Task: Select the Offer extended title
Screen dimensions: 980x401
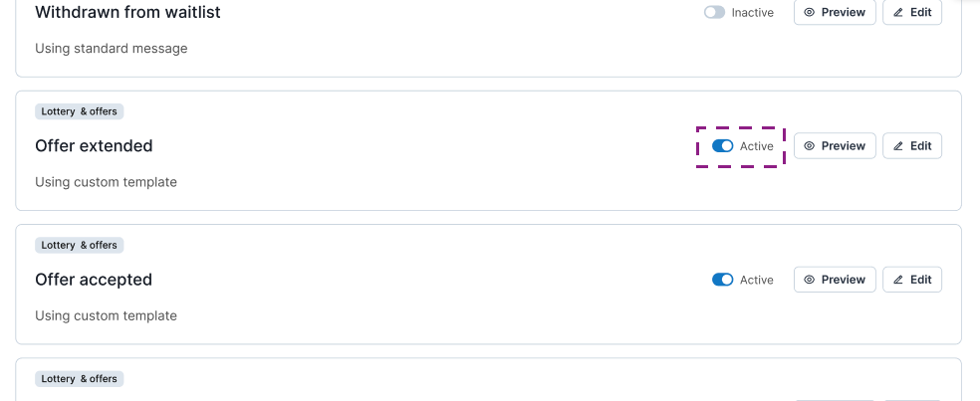Action: pyautogui.click(x=94, y=146)
